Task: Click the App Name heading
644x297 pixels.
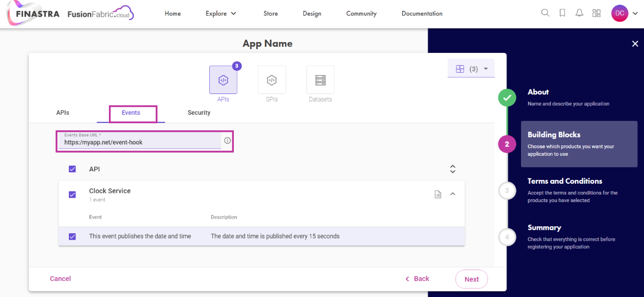Action: click(267, 43)
